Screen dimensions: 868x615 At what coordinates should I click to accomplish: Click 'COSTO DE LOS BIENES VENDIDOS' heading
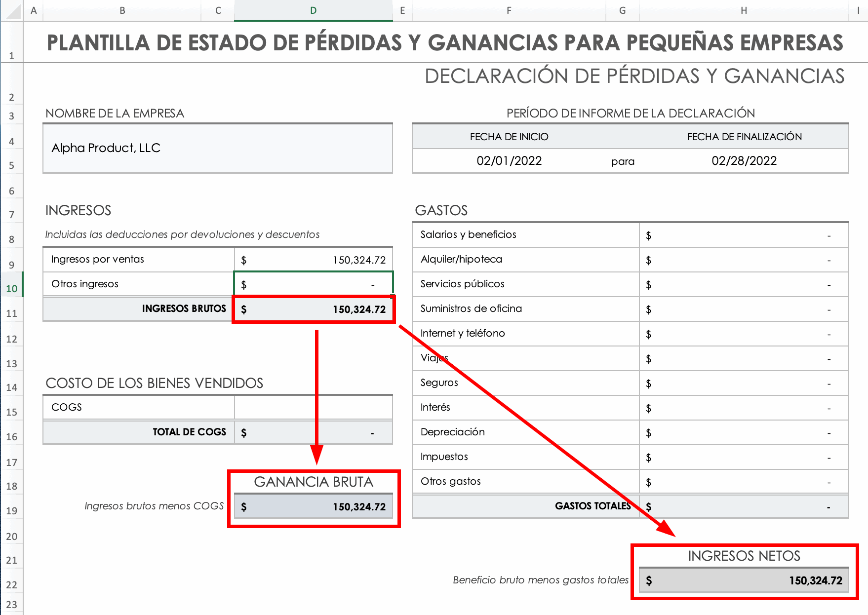(x=155, y=383)
